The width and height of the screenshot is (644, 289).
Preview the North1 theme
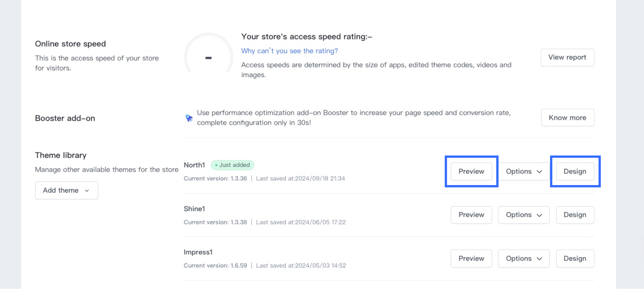pos(471,171)
